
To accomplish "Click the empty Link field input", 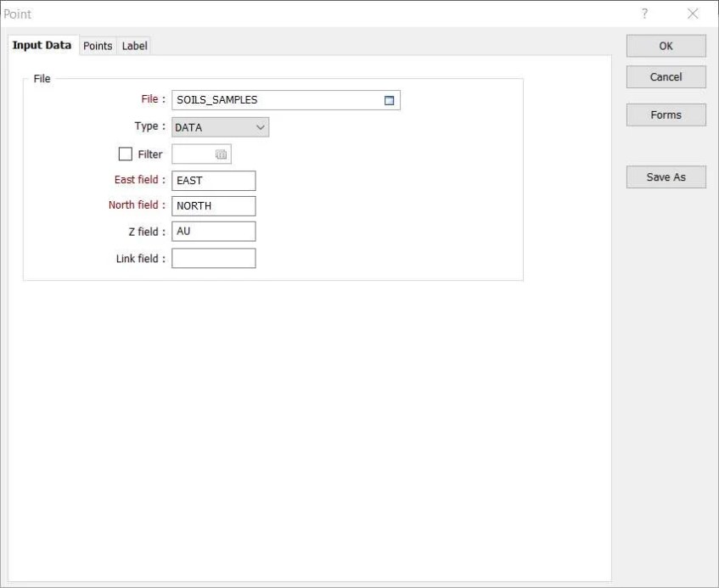I will (214, 258).
